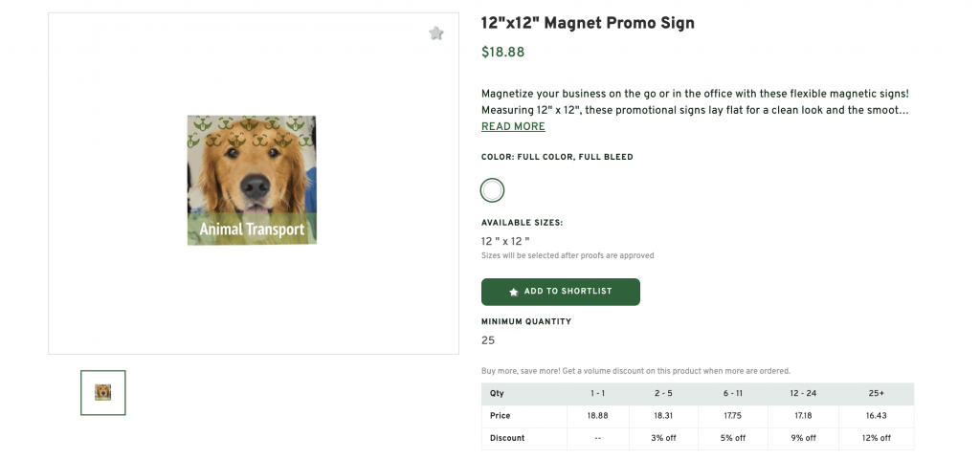The height and width of the screenshot is (459, 980).
Task: Open the READ MORE description link
Action: (513, 127)
